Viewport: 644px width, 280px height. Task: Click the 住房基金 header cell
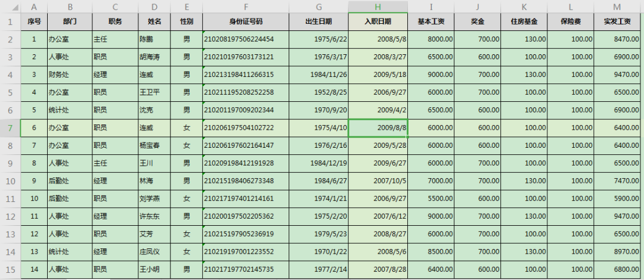coord(524,22)
